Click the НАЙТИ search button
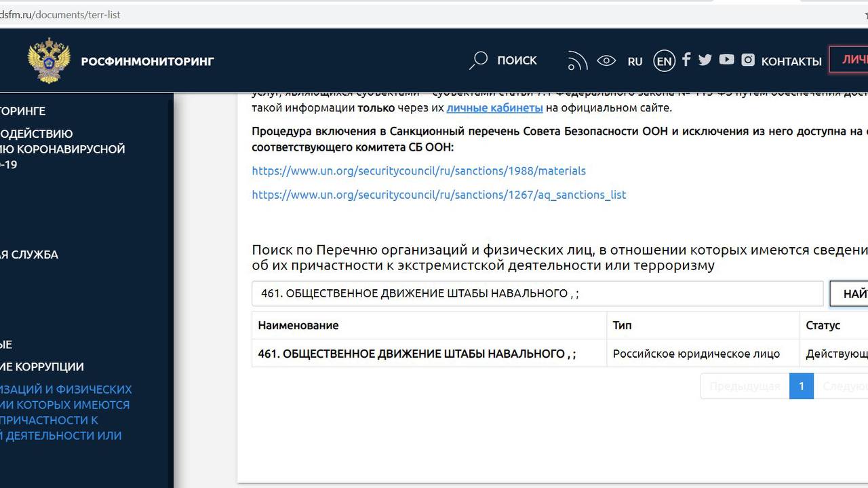This screenshot has height=488, width=868. coord(850,294)
